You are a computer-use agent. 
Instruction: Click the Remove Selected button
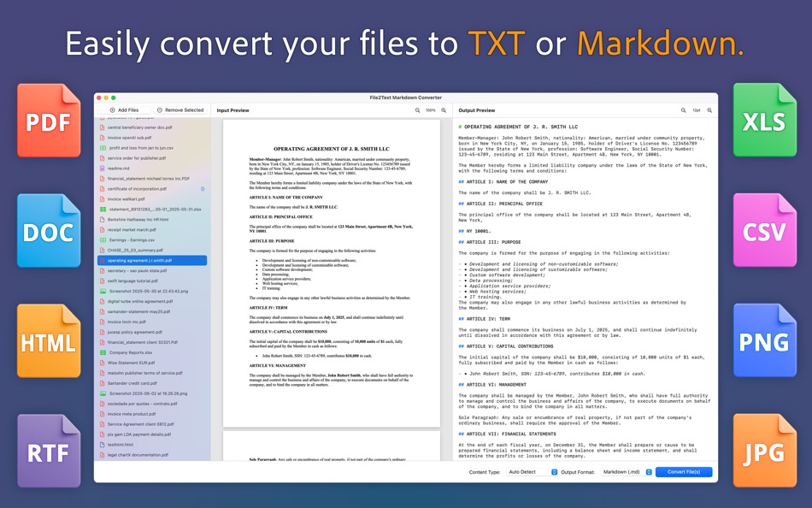(x=180, y=110)
